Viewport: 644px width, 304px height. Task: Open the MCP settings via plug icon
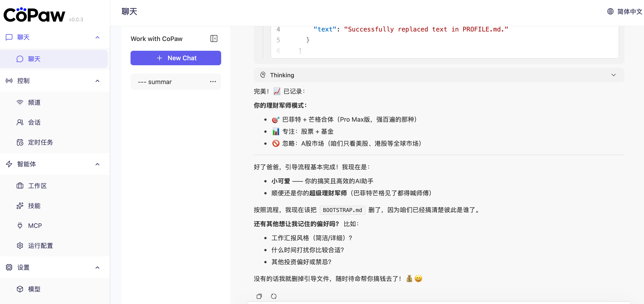(35, 225)
